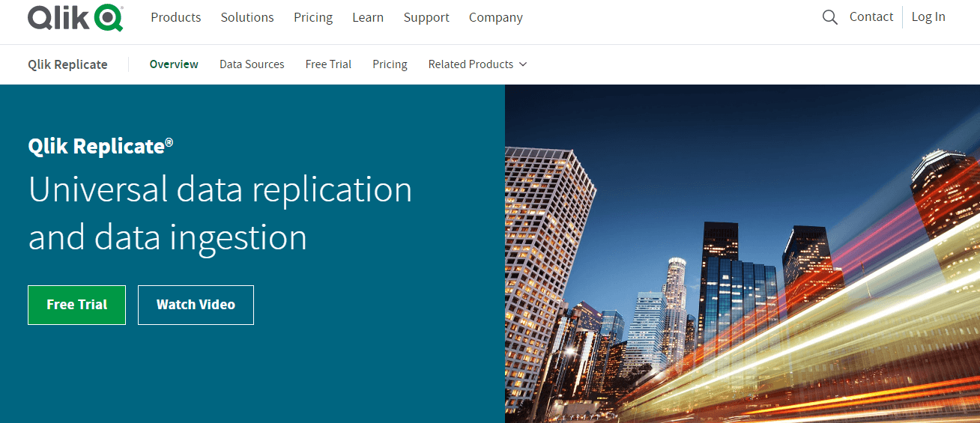Select the Data Sources tab

coord(252,64)
